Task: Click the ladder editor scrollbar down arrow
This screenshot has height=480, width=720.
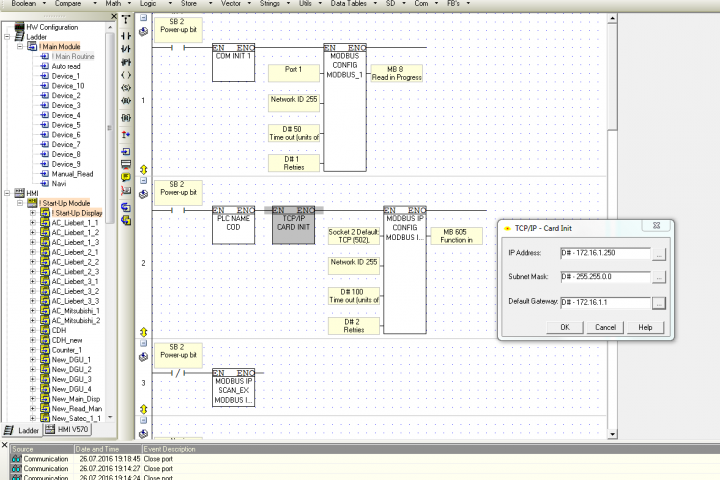Action: coord(612,434)
